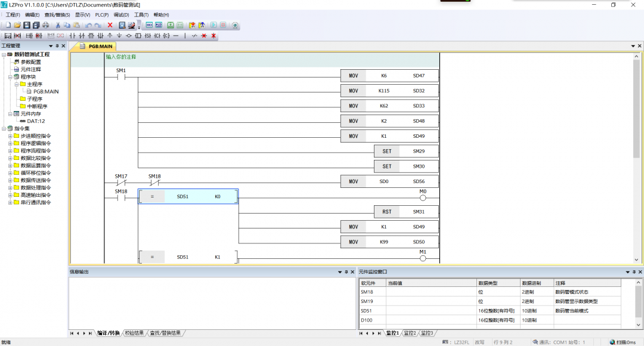
Task: Expand the 步进顺控指令 folder
Action: click(x=10, y=136)
